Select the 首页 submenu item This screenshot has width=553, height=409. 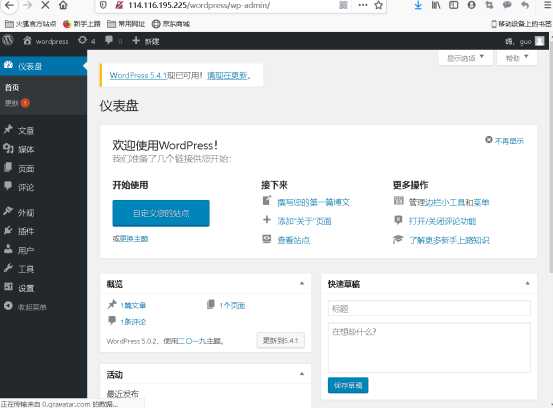tap(12, 87)
